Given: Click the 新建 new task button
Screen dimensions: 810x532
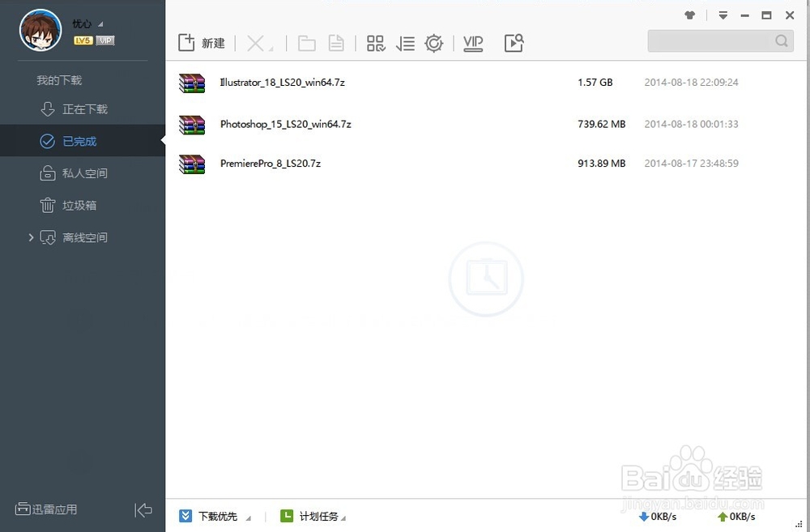Looking at the screenshot, I should (x=202, y=43).
